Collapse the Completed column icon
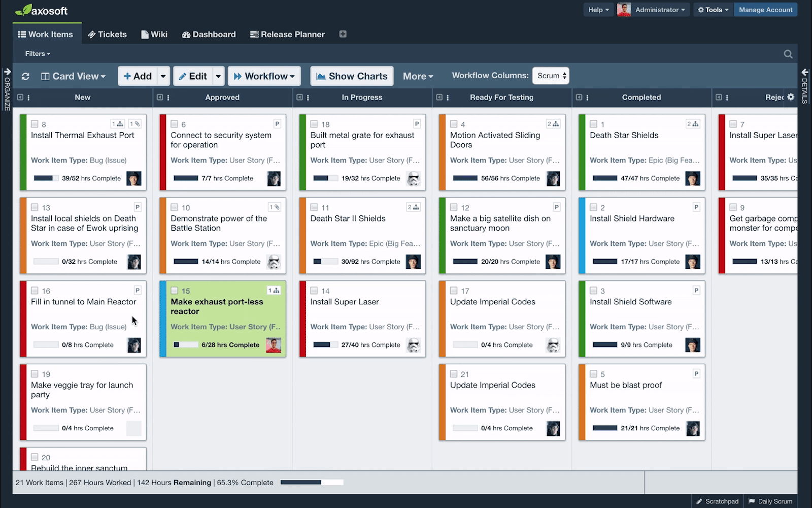Screen dimensions: 812x508 point(579,97)
